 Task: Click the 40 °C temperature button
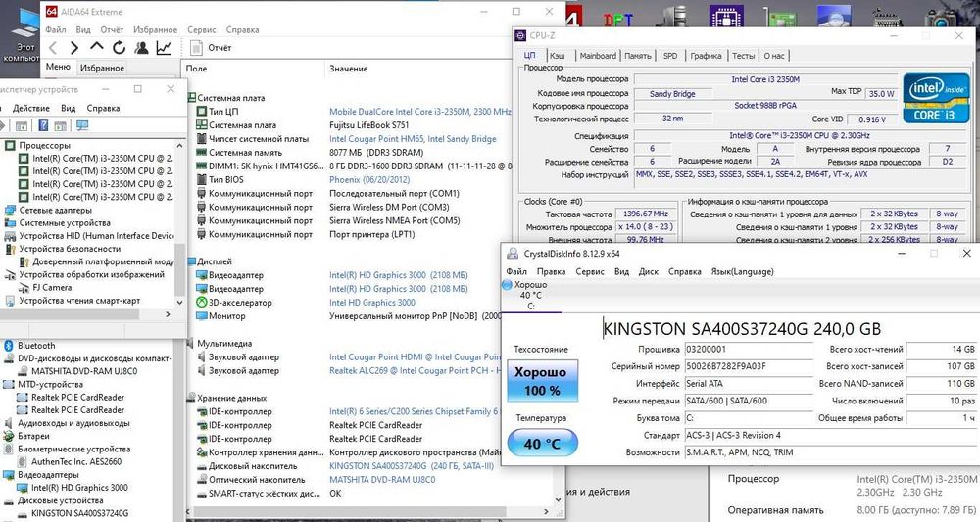tap(542, 444)
